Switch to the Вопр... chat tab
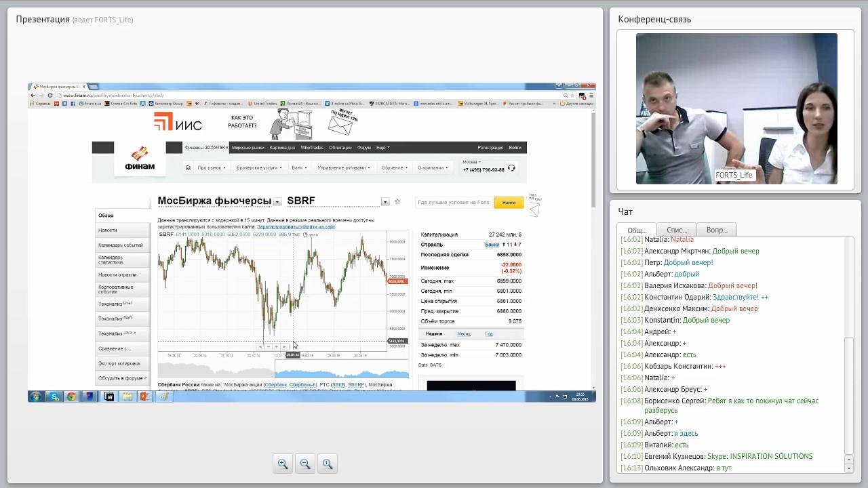The height and width of the screenshot is (488, 868). tap(717, 230)
